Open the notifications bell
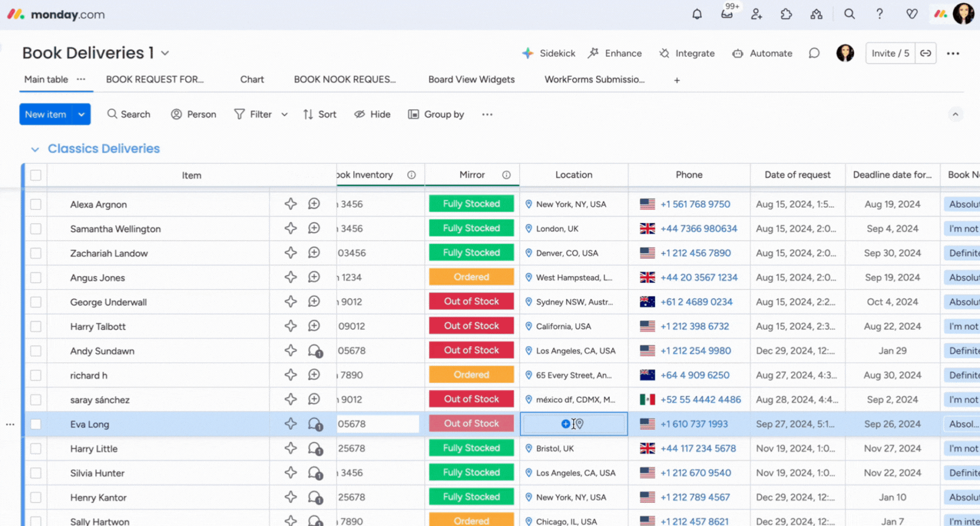The height and width of the screenshot is (526, 980). pos(697,14)
